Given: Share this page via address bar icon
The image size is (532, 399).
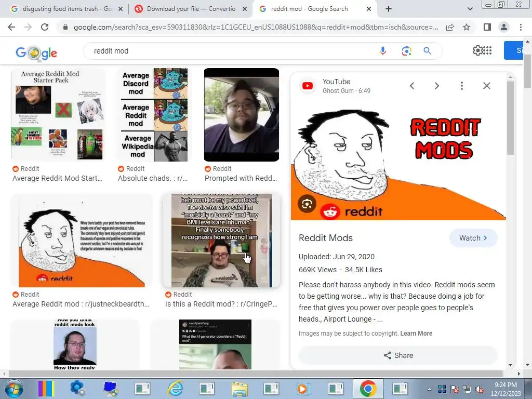Looking at the screenshot, I should pyautogui.click(x=450, y=27).
